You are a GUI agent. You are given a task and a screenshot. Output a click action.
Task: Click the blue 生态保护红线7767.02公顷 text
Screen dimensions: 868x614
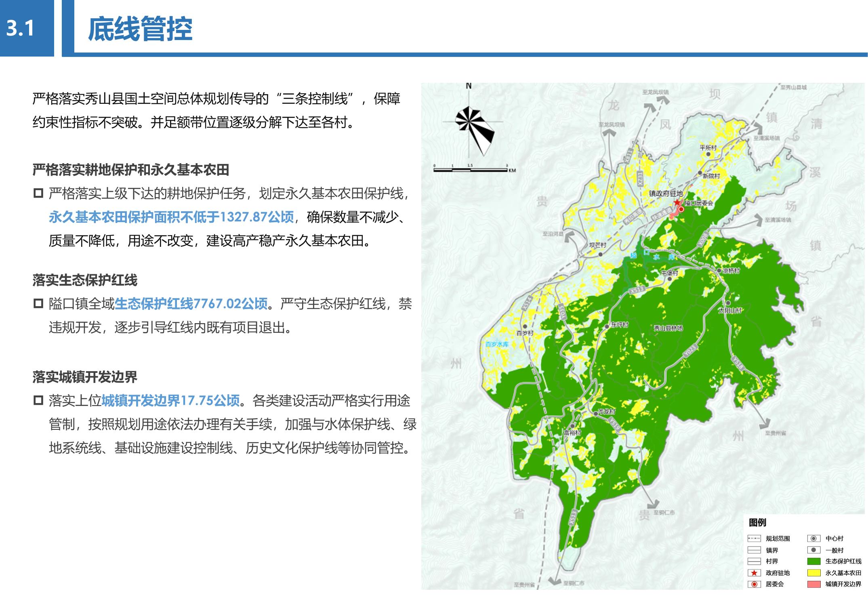(x=191, y=303)
